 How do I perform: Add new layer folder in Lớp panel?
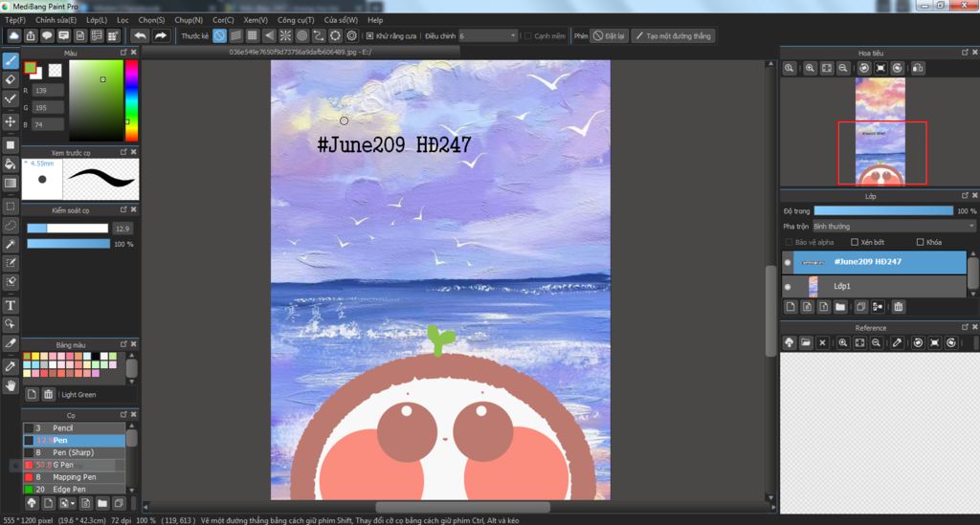tap(840, 307)
